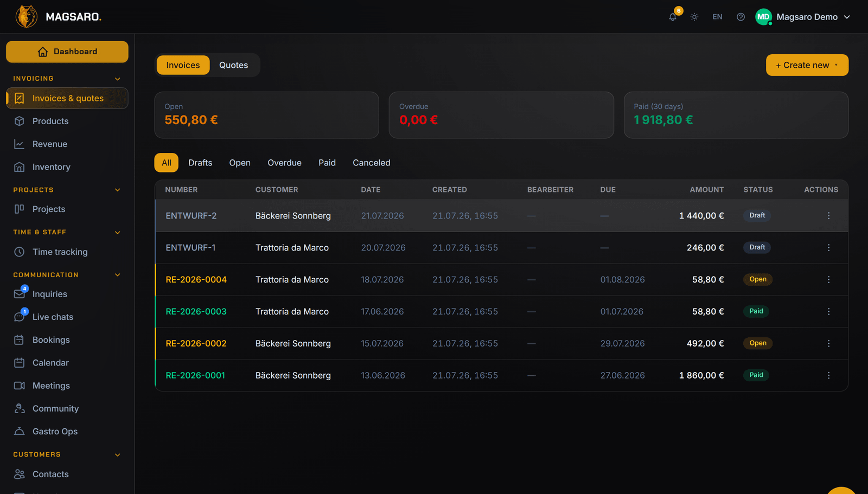The image size is (868, 494).
Task: Open invoice RE-2026-0002
Action: [196, 343]
